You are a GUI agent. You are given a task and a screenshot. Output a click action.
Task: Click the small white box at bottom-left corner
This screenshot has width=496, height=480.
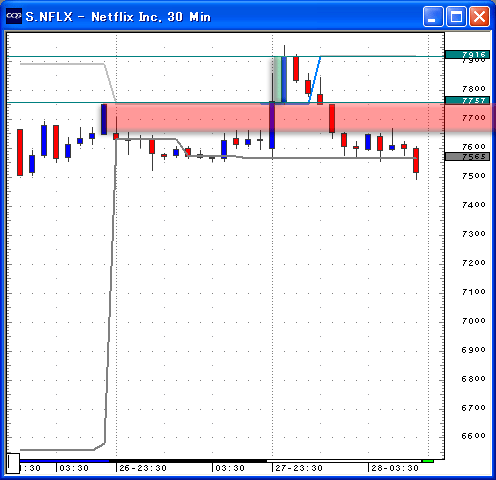[13, 463]
